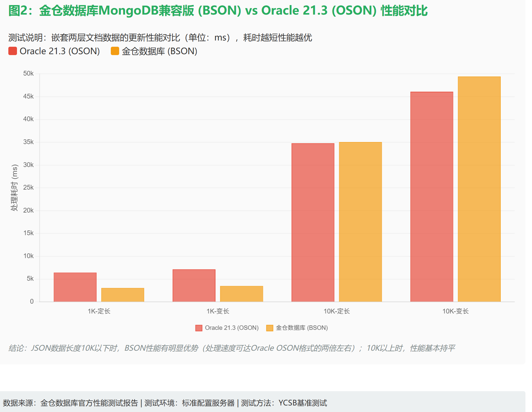Click the green 图2 chart heading

218,11
